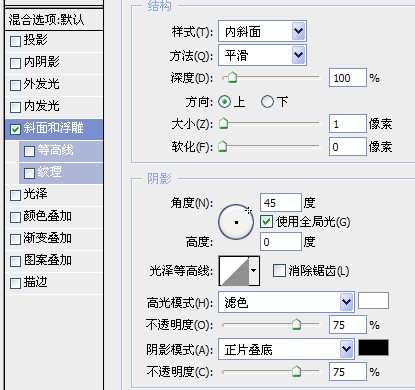Click the 大小 size slider handle
The height and width of the screenshot is (390, 415).
click(223, 123)
